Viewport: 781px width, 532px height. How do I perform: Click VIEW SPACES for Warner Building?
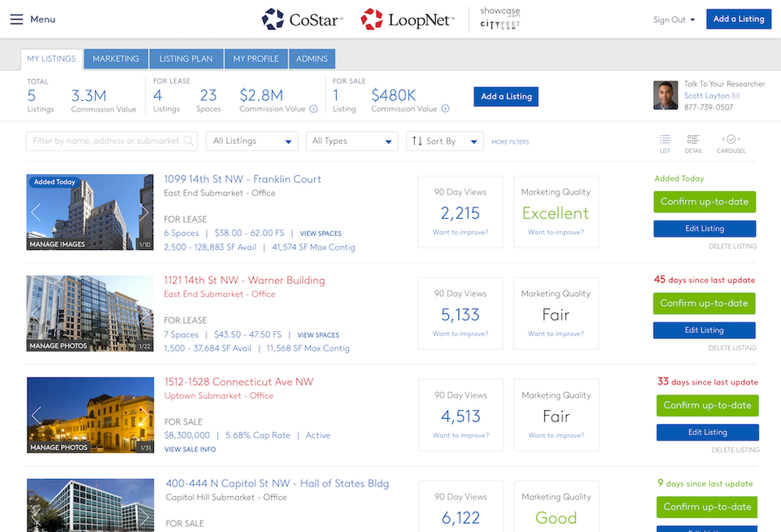tap(318, 335)
